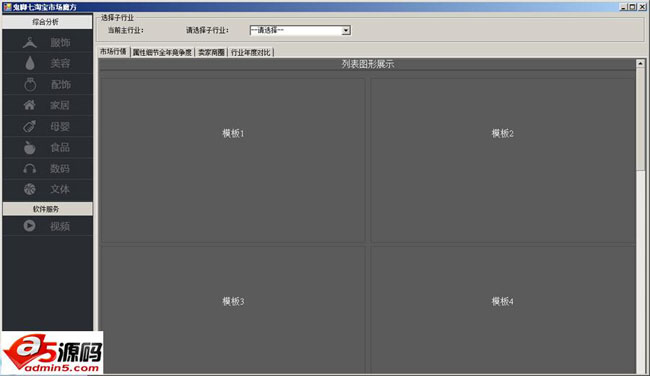Select the 软件服务 sidebar header
Viewport: 650px width, 376px height.
48,209
